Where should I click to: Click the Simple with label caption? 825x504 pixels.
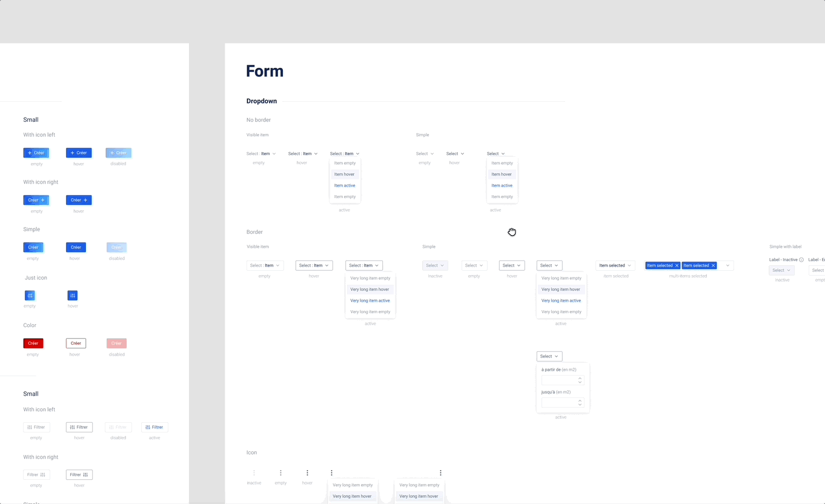(x=785, y=247)
